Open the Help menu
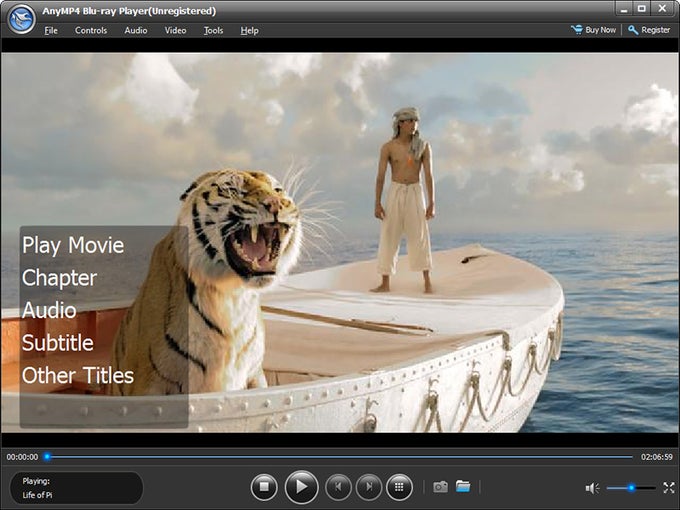The image size is (680, 510). click(249, 30)
